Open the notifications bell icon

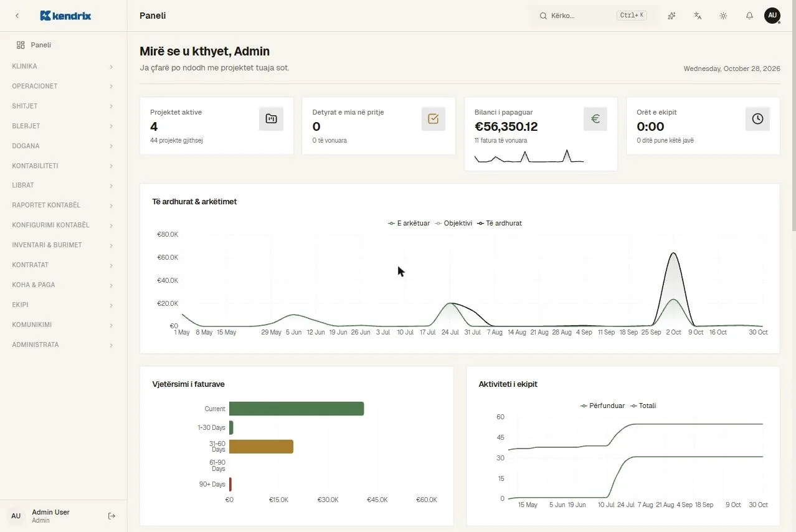click(x=749, y=16)
